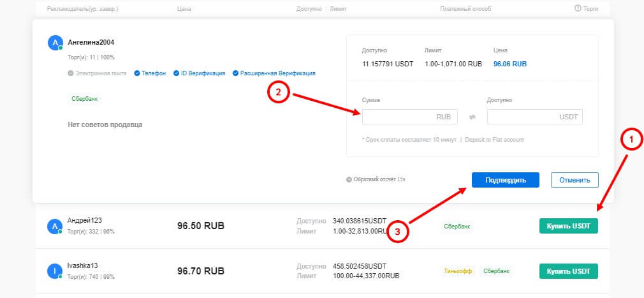Click the ID Верификация checkmark icon
Screen dimensions: 644x298
point(176,73)
